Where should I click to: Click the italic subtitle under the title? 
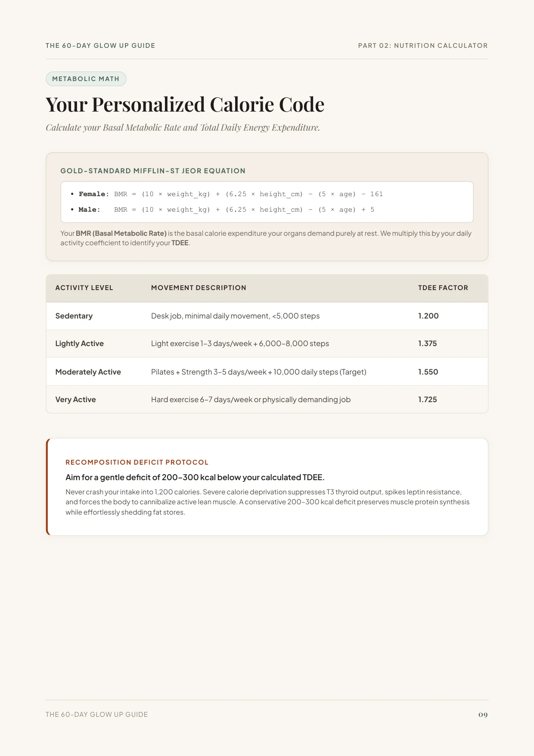pos(183,128)
